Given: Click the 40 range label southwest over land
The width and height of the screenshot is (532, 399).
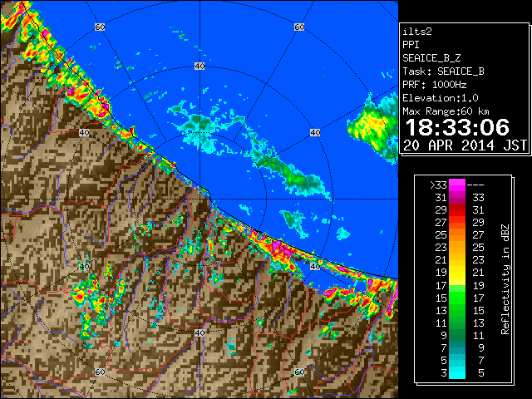Looking at the screenshot, I should (x=84, y=266).
